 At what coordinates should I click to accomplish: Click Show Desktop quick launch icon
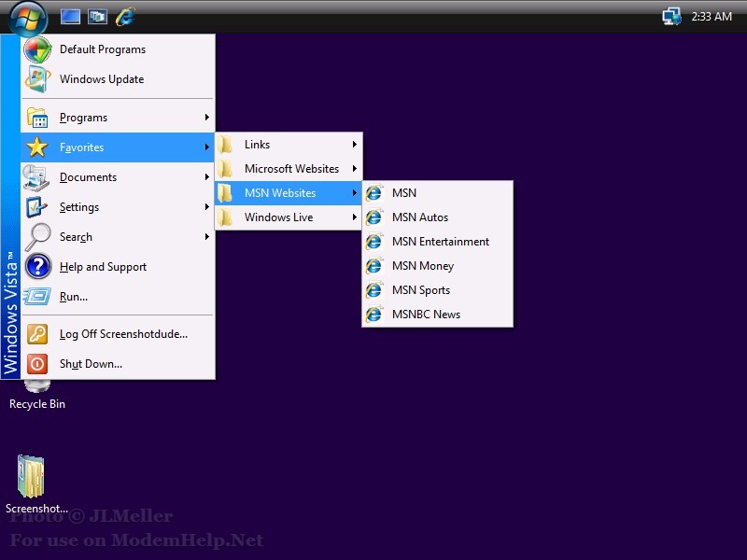coord(71,17)
